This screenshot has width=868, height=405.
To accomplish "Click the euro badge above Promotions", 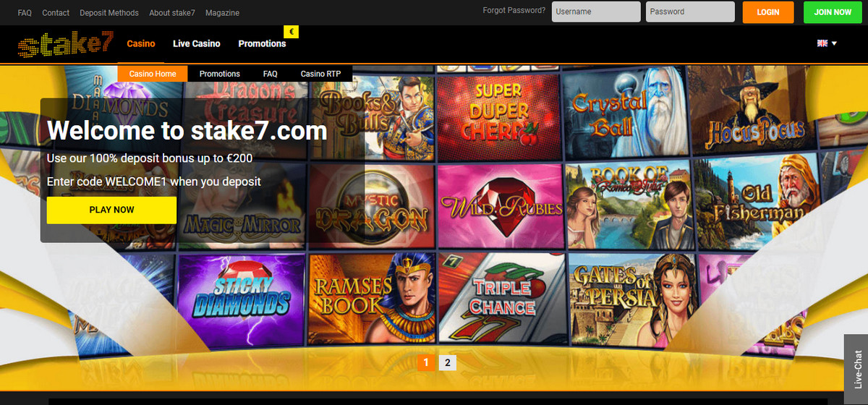I will point(292,32).
